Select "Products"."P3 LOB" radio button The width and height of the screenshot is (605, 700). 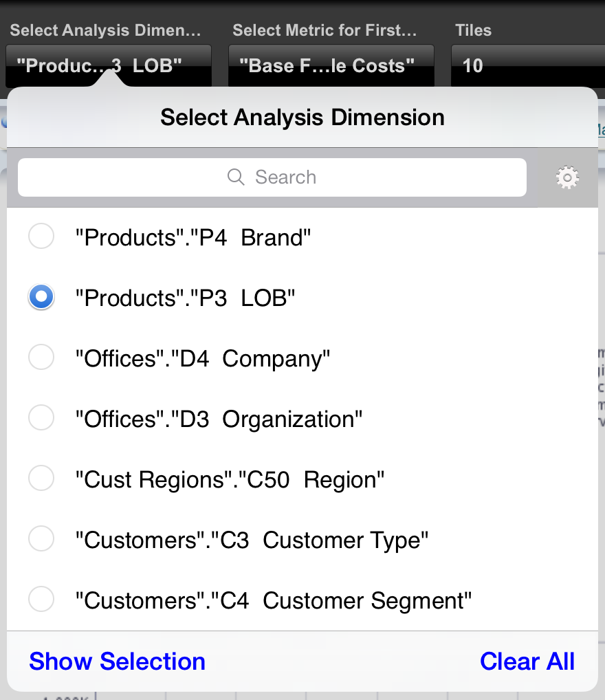tap(41, 297)
